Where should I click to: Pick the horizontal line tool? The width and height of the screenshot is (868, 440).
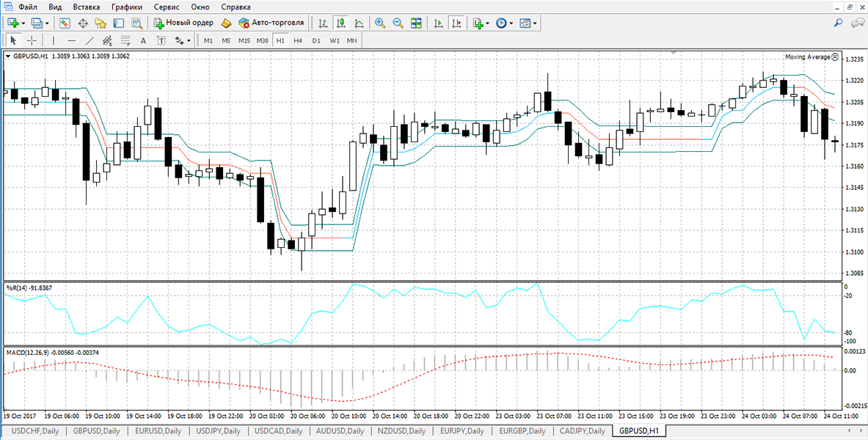(x=71, y=40)
